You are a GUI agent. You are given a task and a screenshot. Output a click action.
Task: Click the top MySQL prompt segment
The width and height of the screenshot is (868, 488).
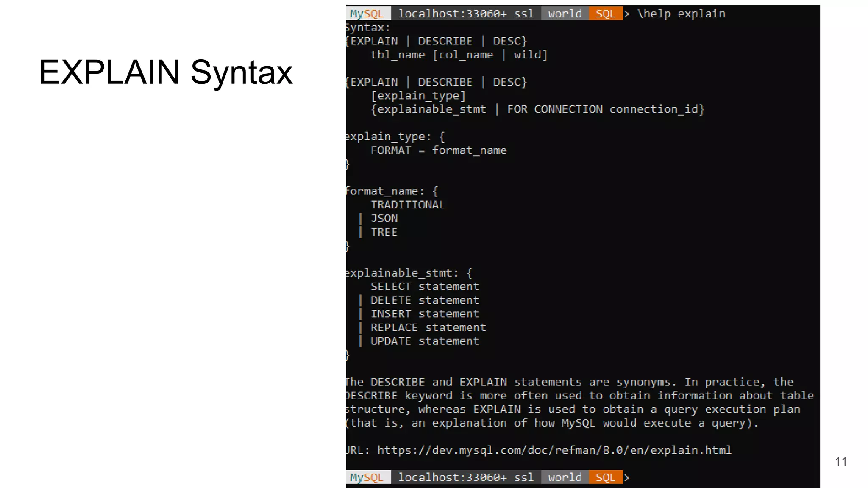pos(368,14)
